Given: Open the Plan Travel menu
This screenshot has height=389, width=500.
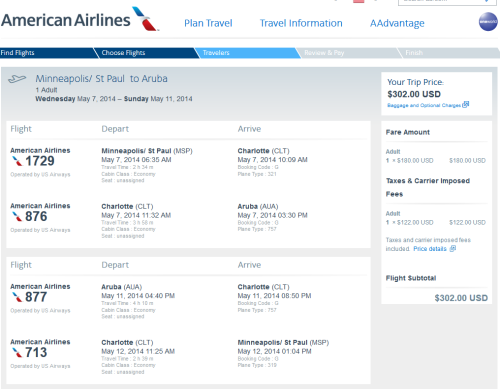Looking at the screenshot, I should [x=208, y=23].
